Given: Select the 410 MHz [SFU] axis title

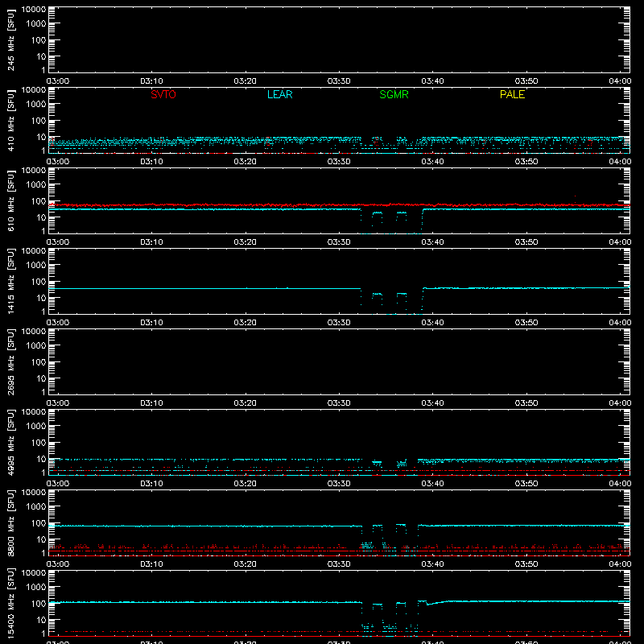Looking at the screenshot, I should coord(10,121).
